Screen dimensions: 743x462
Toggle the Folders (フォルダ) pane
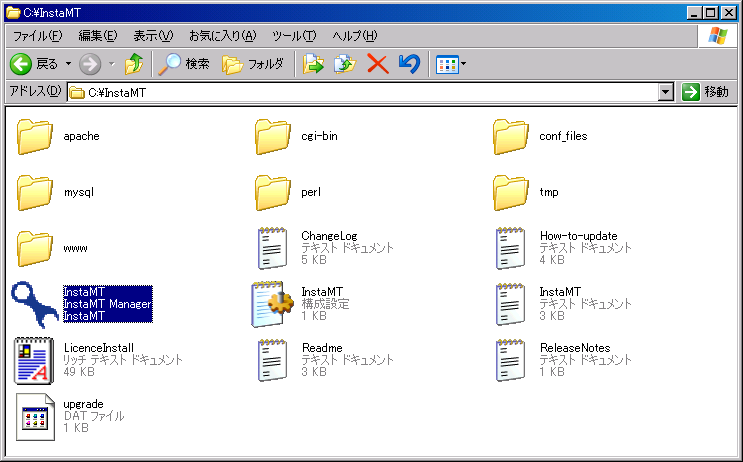point(253,64)
